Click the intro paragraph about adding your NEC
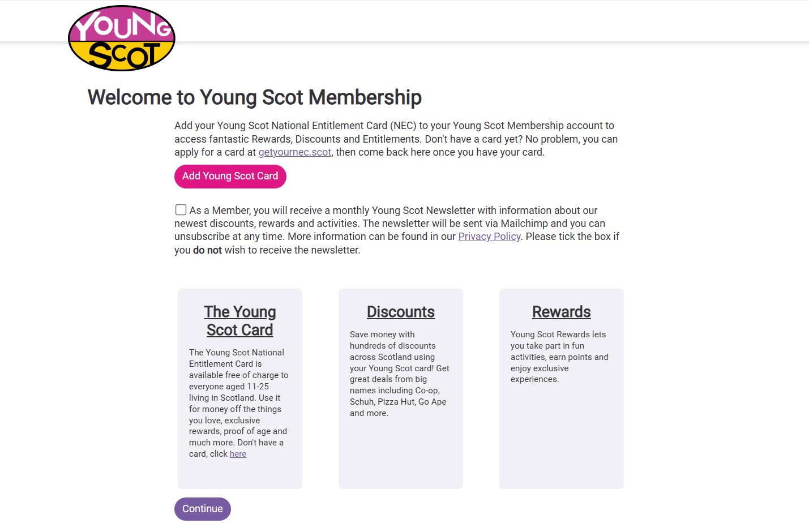 [x=396, y=139]
